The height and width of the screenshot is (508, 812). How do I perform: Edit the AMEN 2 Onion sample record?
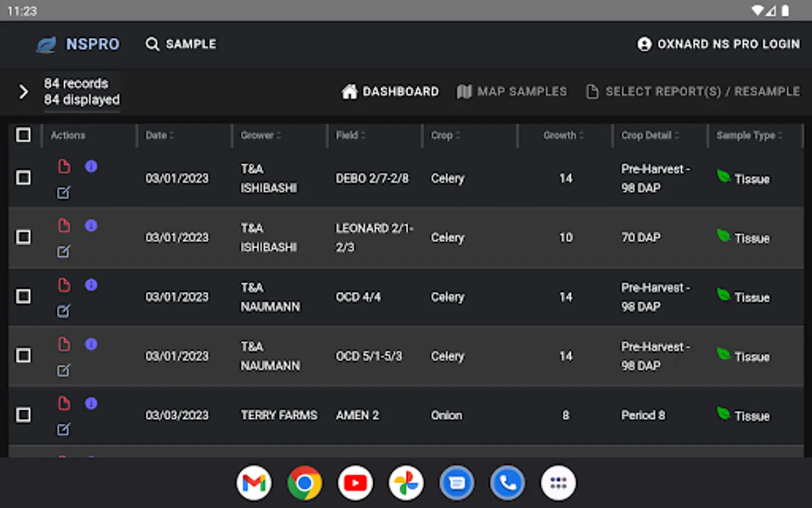[64, 430]
